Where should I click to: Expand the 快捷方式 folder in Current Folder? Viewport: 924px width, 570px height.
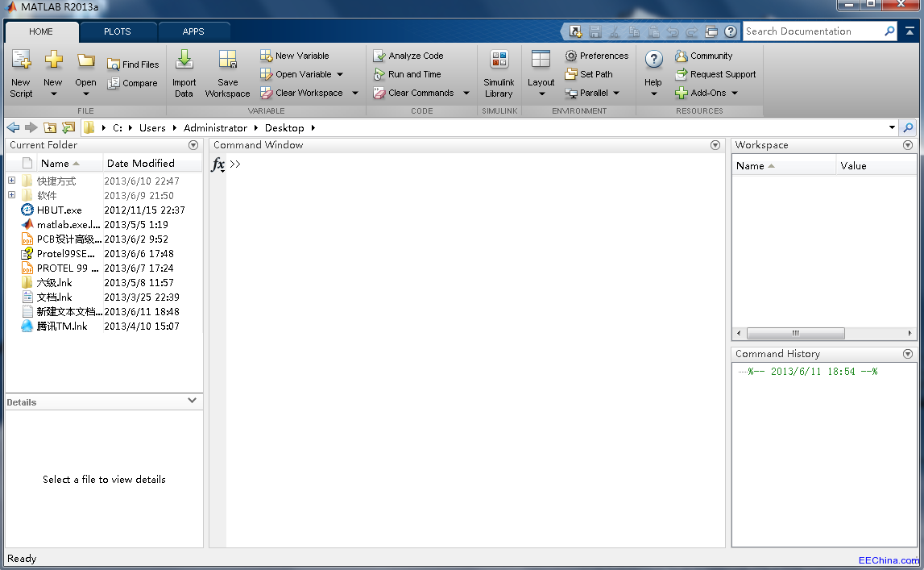pyautogui.click(x=11, y=181)
